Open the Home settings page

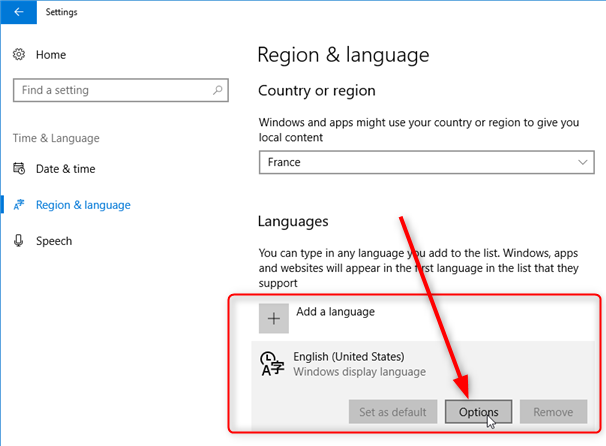51,55
